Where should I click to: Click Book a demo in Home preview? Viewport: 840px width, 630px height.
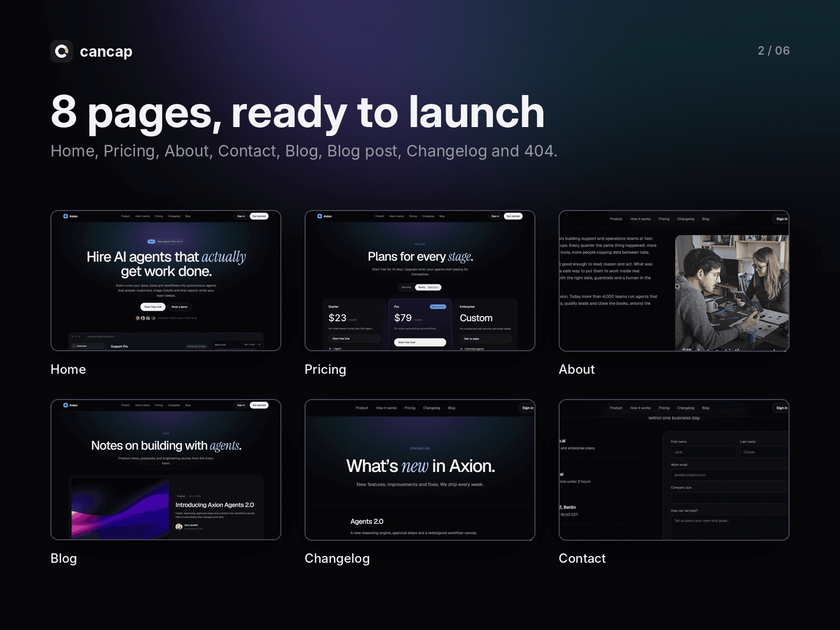(180, 307)
